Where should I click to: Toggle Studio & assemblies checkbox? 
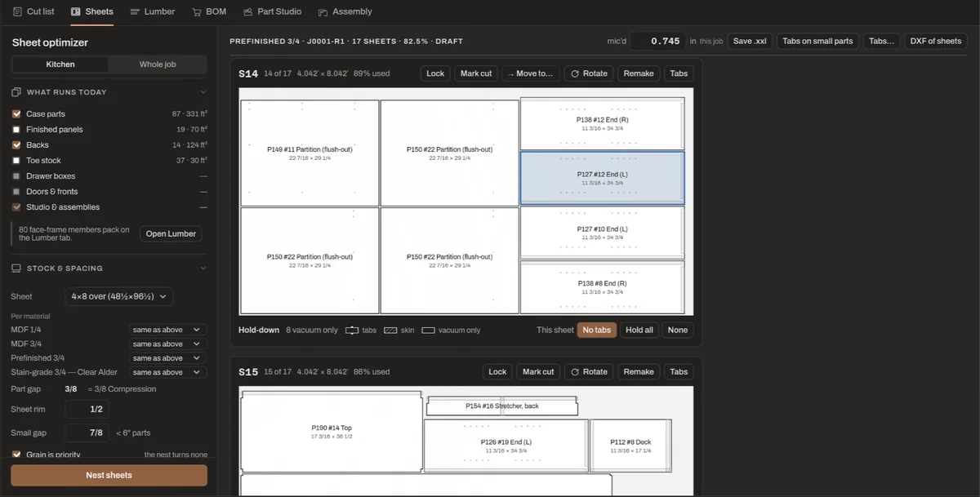tap(16, 207)
